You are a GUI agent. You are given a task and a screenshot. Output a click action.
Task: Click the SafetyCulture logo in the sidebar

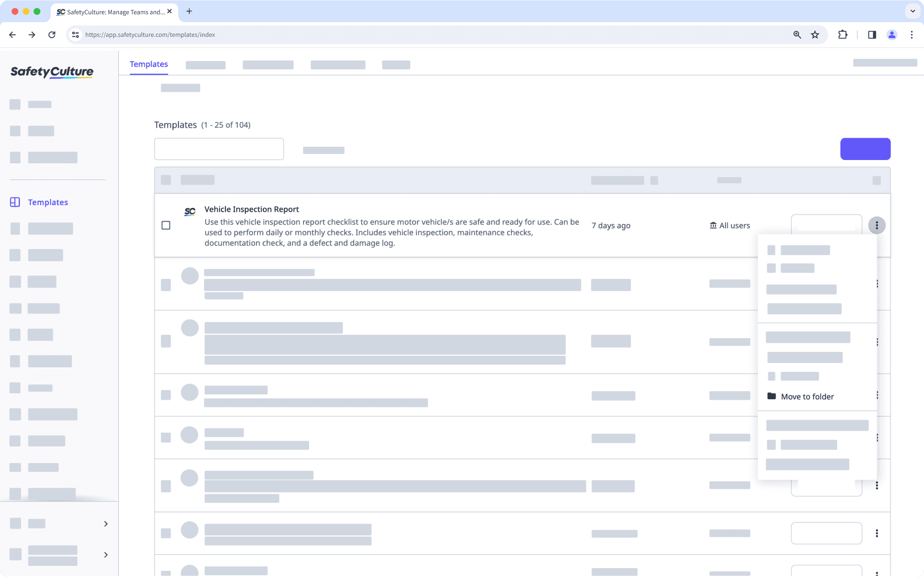pyautogui.click(x=51, y=71)
